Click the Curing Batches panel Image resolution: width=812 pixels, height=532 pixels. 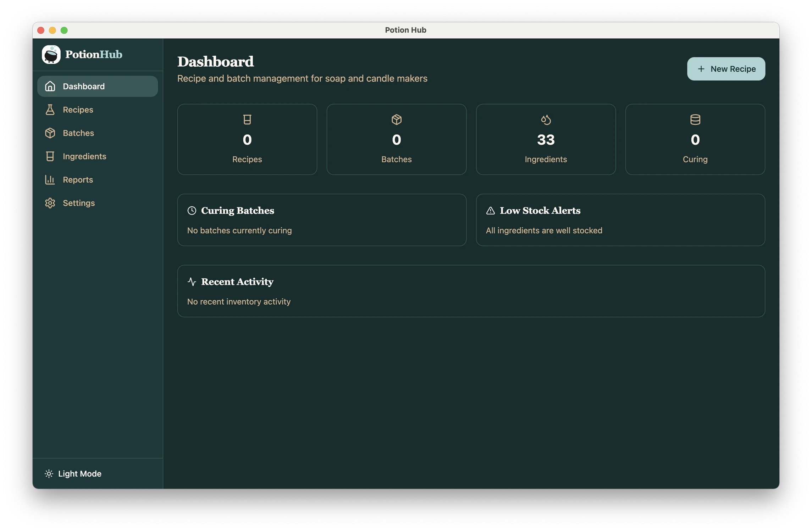pyautogui.click(x=322, y=220)
